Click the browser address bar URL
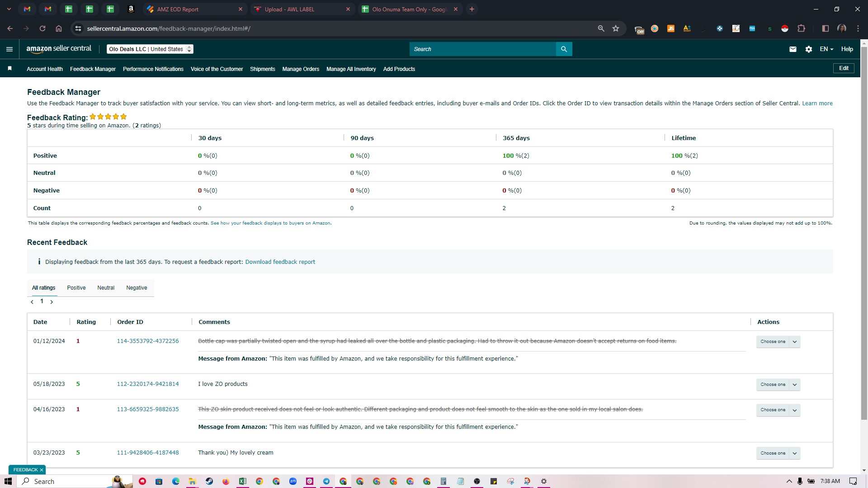This screenshot has width=868, height=488. click(x=169, y=28)
